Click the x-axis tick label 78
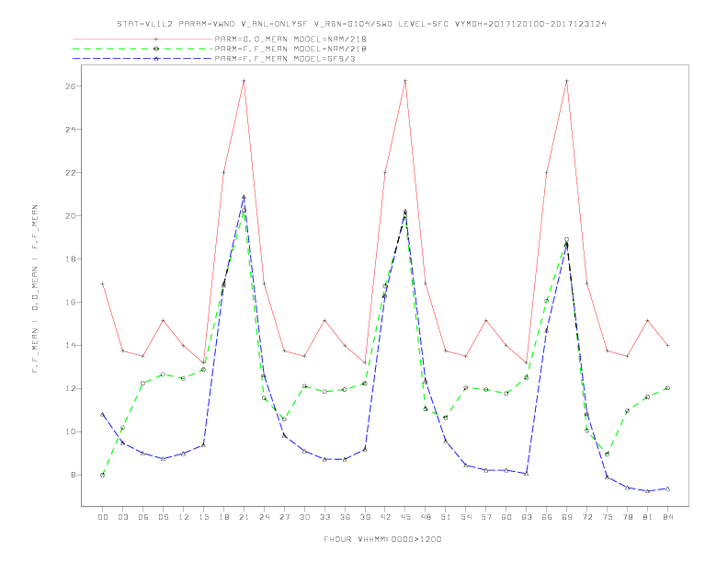 (628, 517)
